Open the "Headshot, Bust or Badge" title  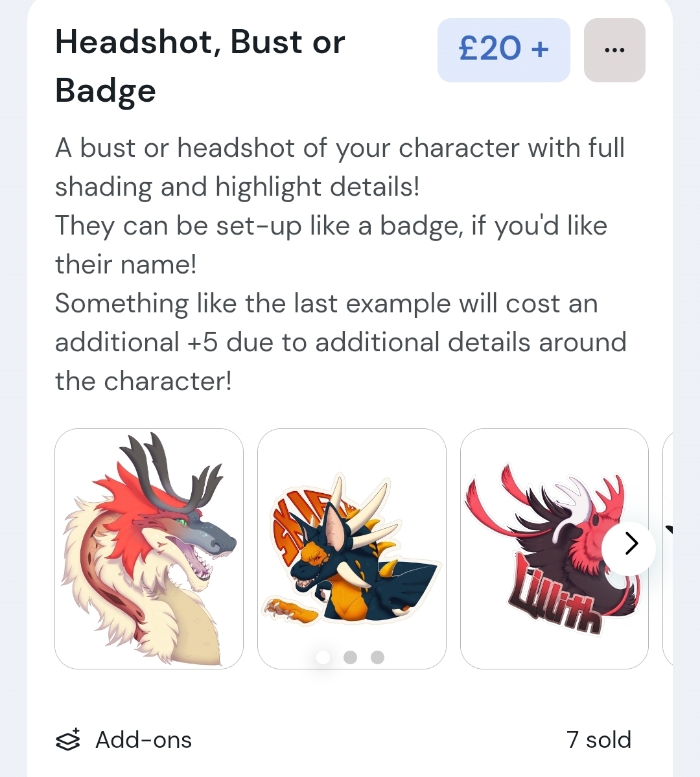pos(200,66)
